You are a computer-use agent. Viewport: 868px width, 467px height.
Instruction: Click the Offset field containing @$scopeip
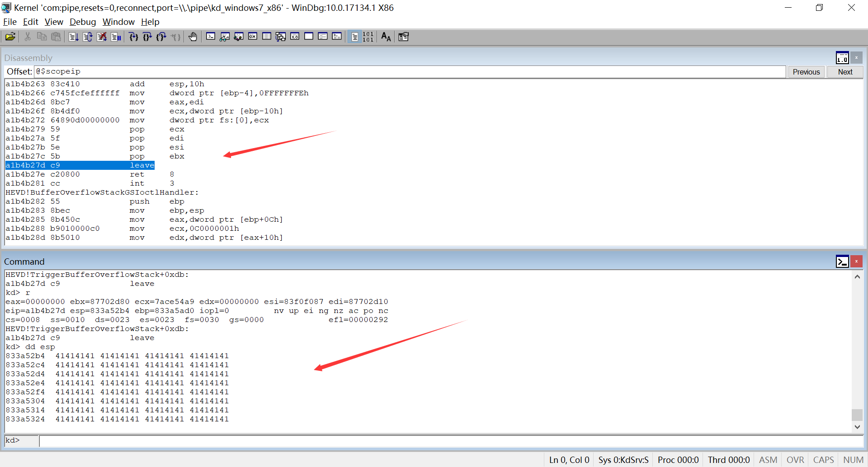410,71
